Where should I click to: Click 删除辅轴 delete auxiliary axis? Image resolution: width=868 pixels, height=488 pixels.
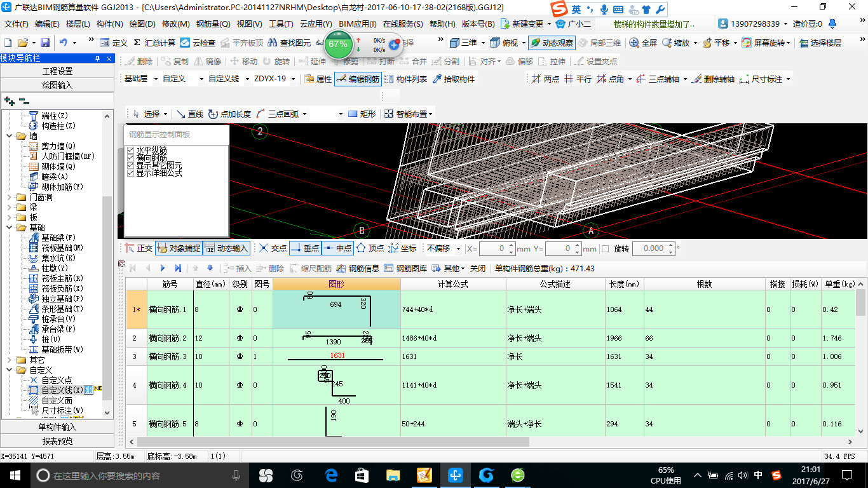(713, 79)
